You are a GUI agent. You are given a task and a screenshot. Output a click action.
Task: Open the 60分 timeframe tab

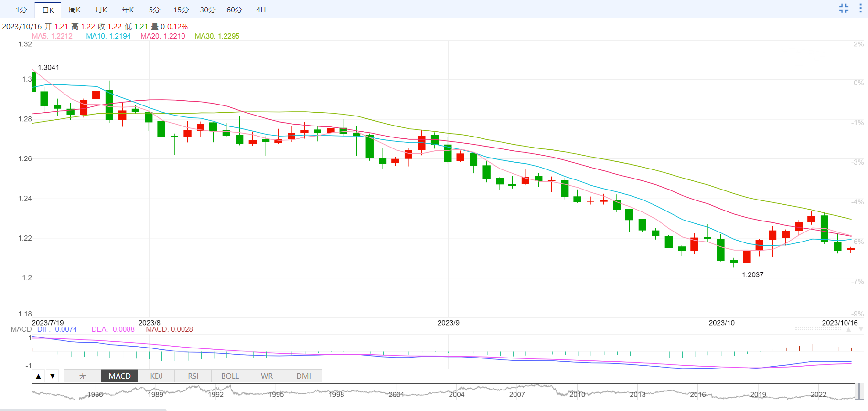pos(234,10)
